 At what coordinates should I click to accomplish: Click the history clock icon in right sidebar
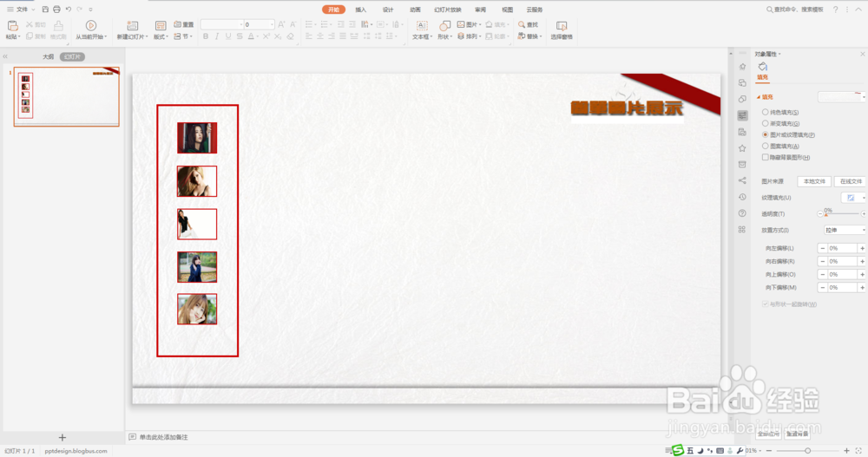[742, 197]
